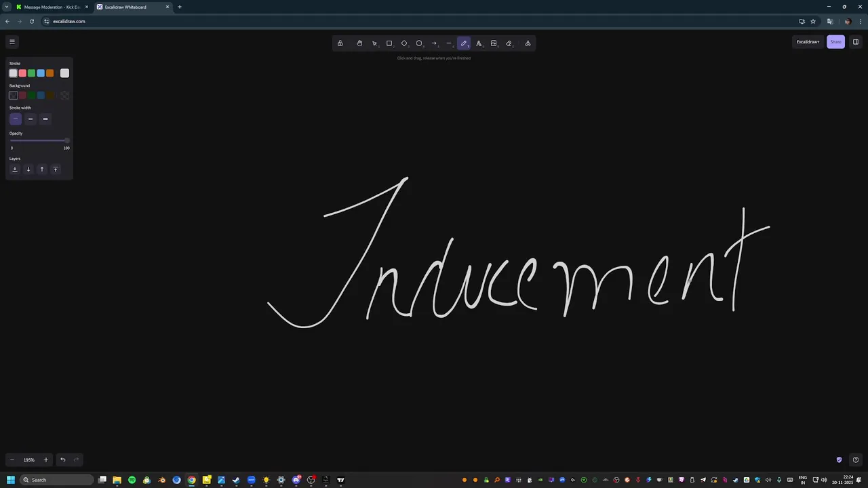This screenshot has width=868, height=488.
Task: Select the Eraser tool
Action: click(x=509, y=43)
